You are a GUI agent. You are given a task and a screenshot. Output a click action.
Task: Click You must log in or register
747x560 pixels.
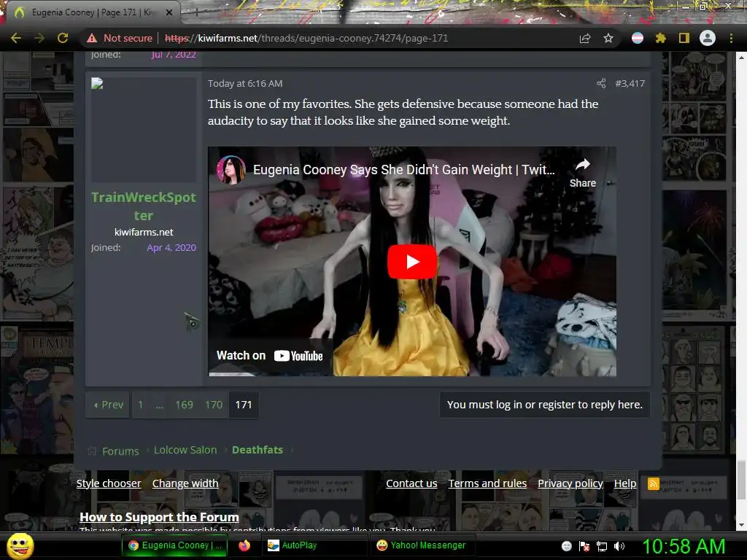(544, 405)
